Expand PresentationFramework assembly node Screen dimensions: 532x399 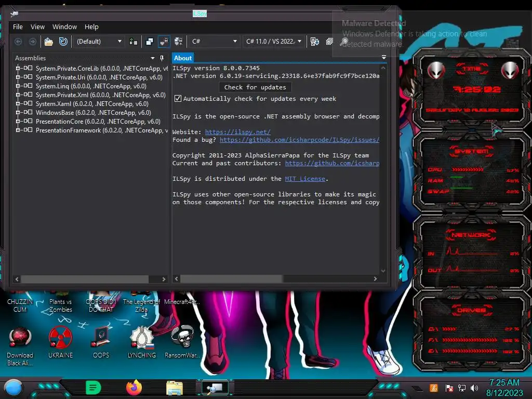tap(18, 130)
